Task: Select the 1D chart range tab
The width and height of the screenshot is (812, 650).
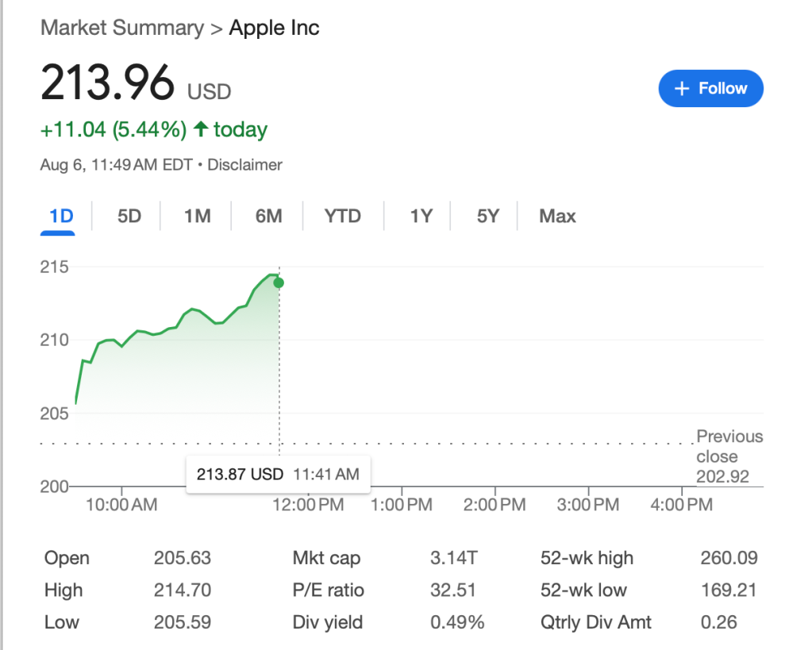Action: coord(60,216)
